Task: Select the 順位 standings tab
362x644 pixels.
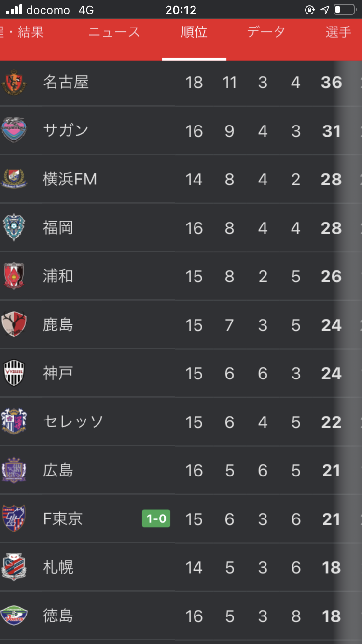Action: (194, 32)
